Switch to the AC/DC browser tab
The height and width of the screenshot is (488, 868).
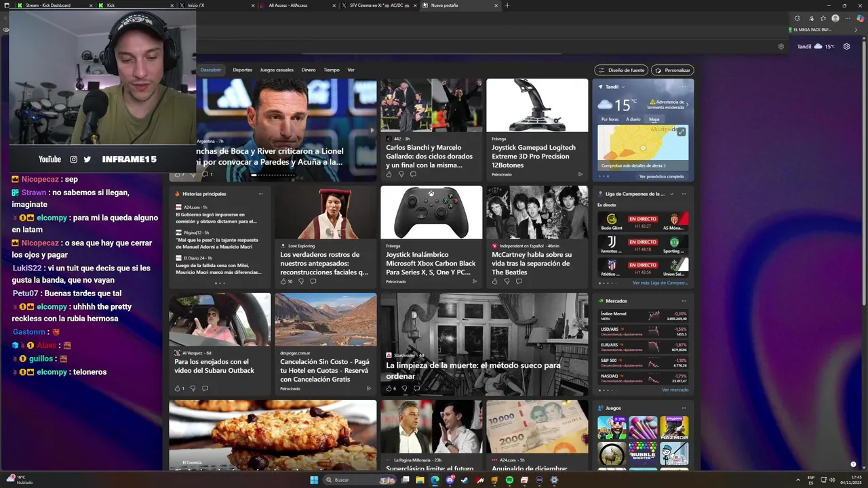tap(380, 5)
